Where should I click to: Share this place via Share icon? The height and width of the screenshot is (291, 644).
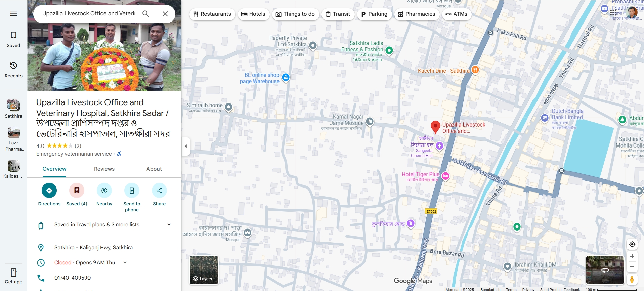159,191
